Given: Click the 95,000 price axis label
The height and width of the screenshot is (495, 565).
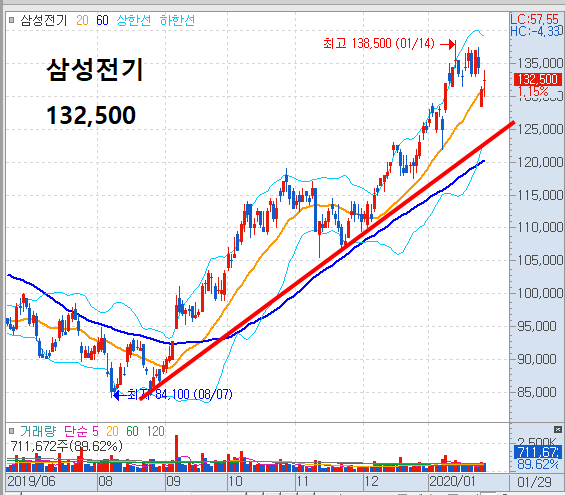Looking at the screenshot, I should [x=537, y=326].
